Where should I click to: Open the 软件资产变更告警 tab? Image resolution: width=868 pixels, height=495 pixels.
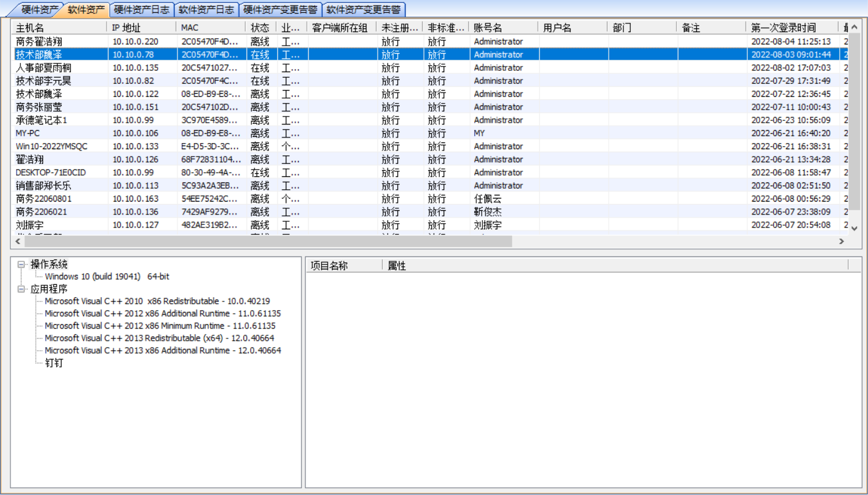point(363,10)
